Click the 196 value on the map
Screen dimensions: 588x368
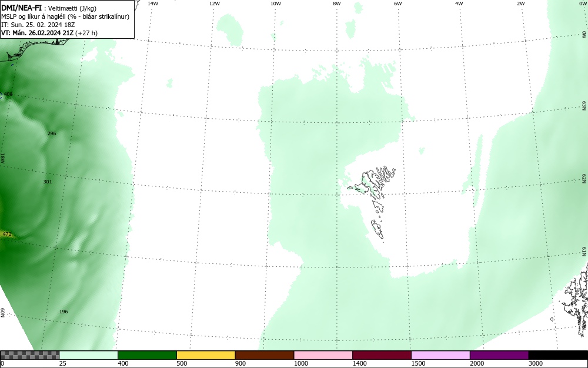pos(64,312)
